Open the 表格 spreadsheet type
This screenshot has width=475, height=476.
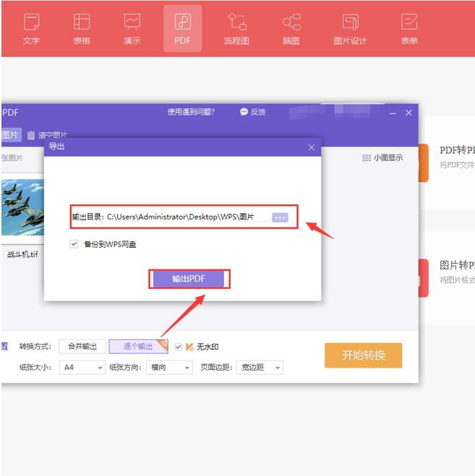[x=82, y=29]
